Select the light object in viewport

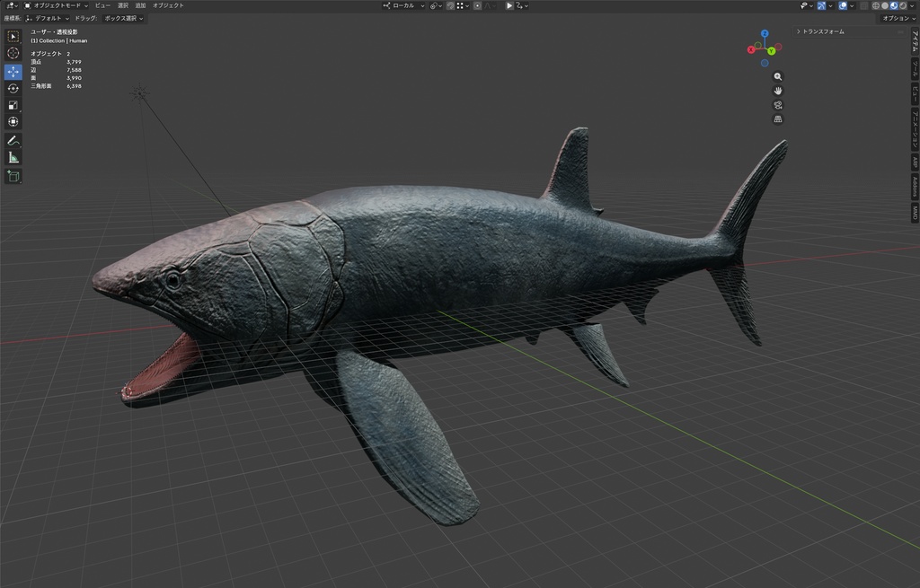coord(139,92)
